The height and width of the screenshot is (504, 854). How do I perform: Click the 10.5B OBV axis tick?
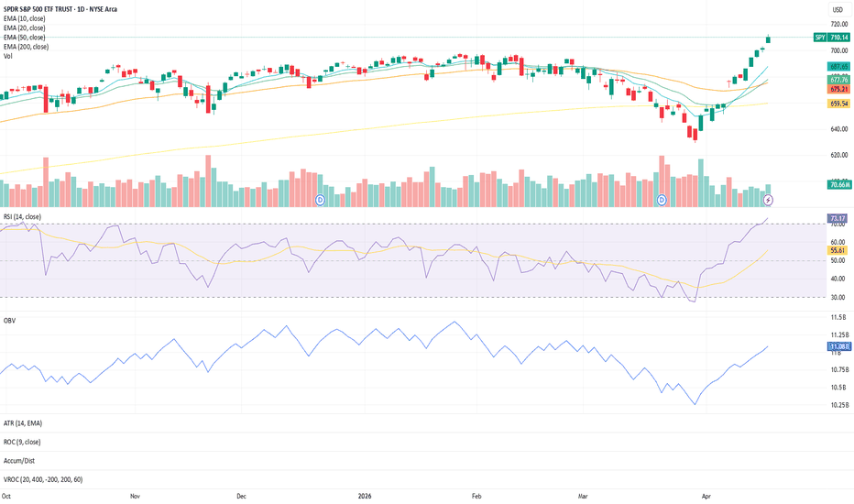pos(838,388)
